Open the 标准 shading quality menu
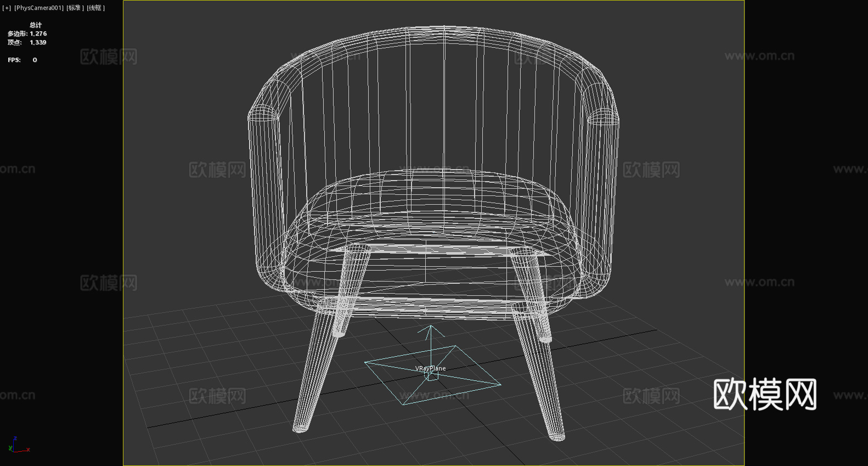This screenshot has height=466, width=868. click(75, 8)
